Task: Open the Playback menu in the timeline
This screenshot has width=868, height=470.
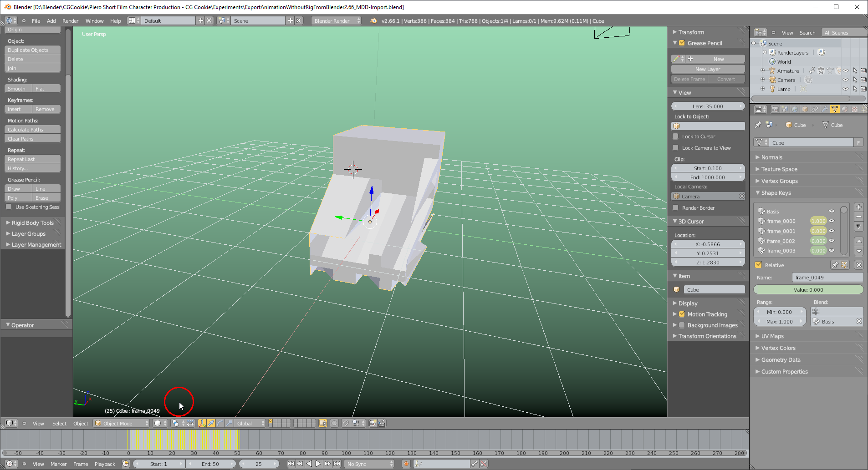Action: click(x=104, y=464)
